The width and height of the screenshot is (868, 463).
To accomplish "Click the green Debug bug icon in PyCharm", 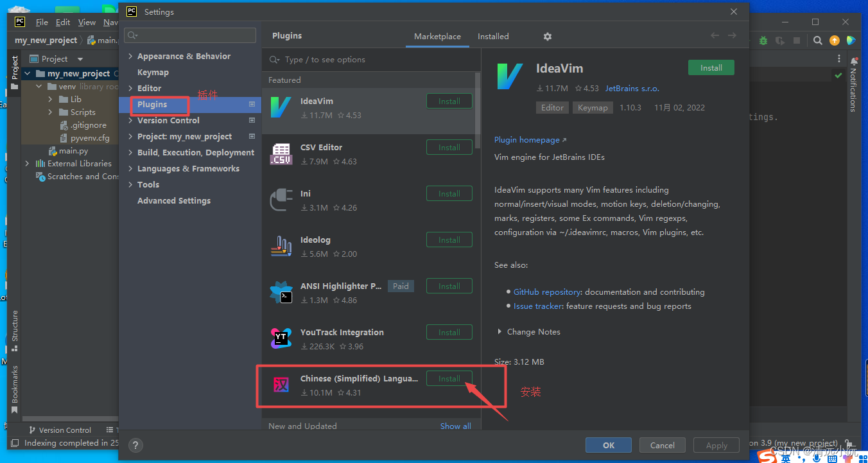I will [763, 40].
